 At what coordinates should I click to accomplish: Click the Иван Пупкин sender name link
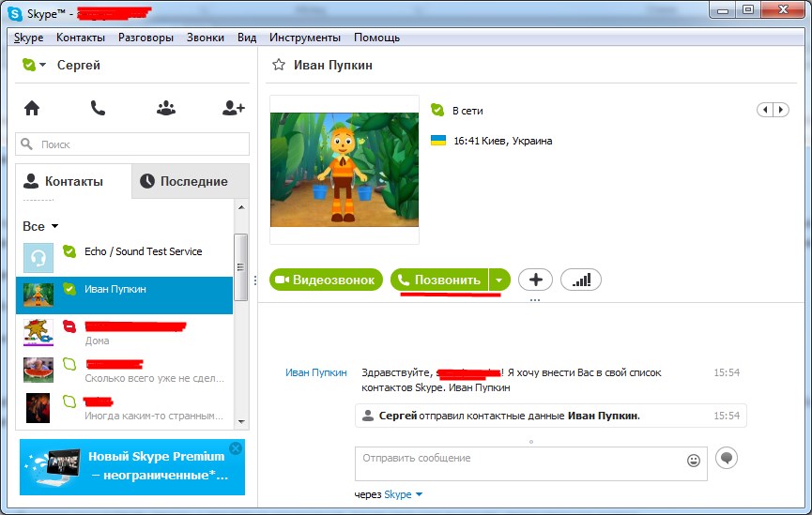point(316,372)
